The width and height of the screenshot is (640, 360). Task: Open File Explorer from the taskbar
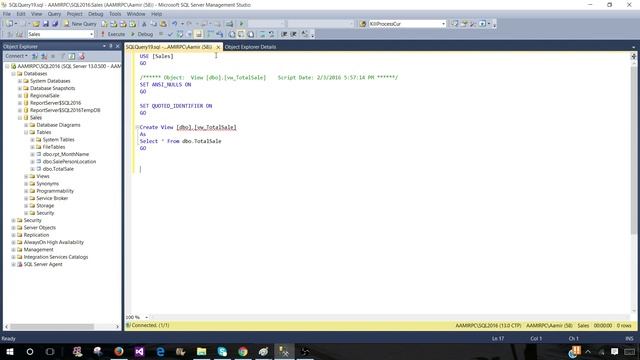coord(201,351)
